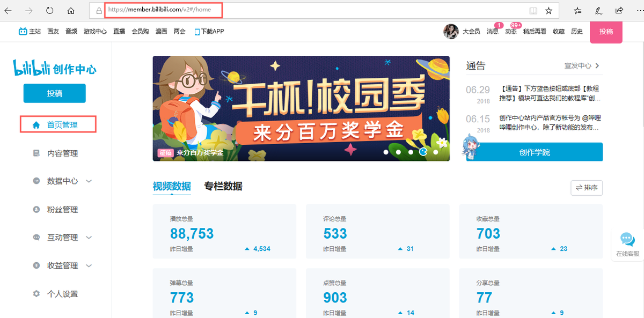Open the favorites hub icon
Screen dimensions: 644x318
tap(577, 10)
